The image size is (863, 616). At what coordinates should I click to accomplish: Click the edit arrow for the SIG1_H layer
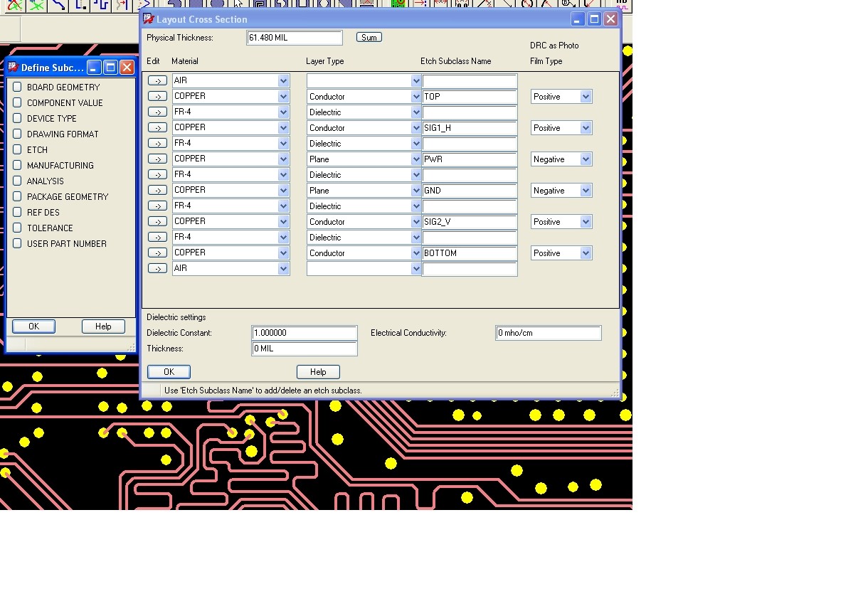(x=157, y=128)
